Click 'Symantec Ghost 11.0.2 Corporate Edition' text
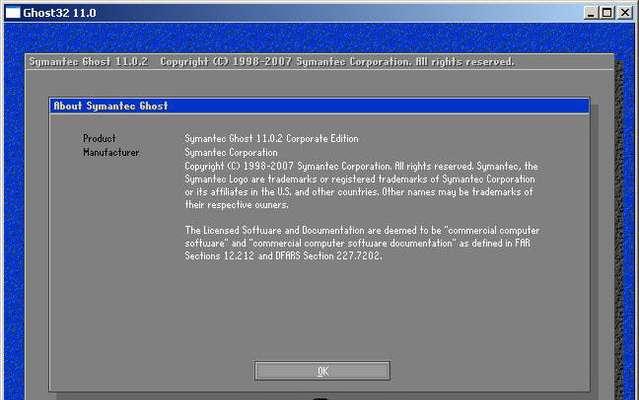Image resolution: width=639 pixels, height=400 pixels. [x=271, y=138]
